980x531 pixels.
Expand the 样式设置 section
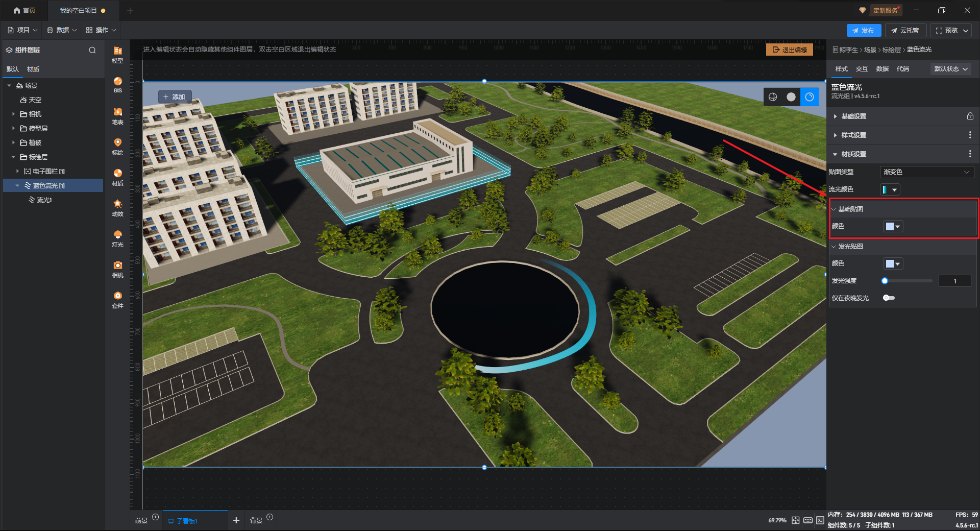tap(853, 135)
